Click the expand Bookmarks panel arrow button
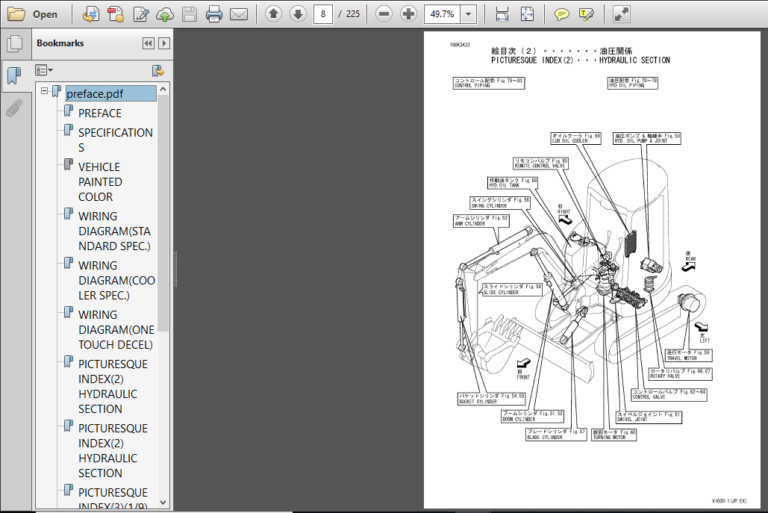This screenshot has width=768, height=513. (164, 44)
